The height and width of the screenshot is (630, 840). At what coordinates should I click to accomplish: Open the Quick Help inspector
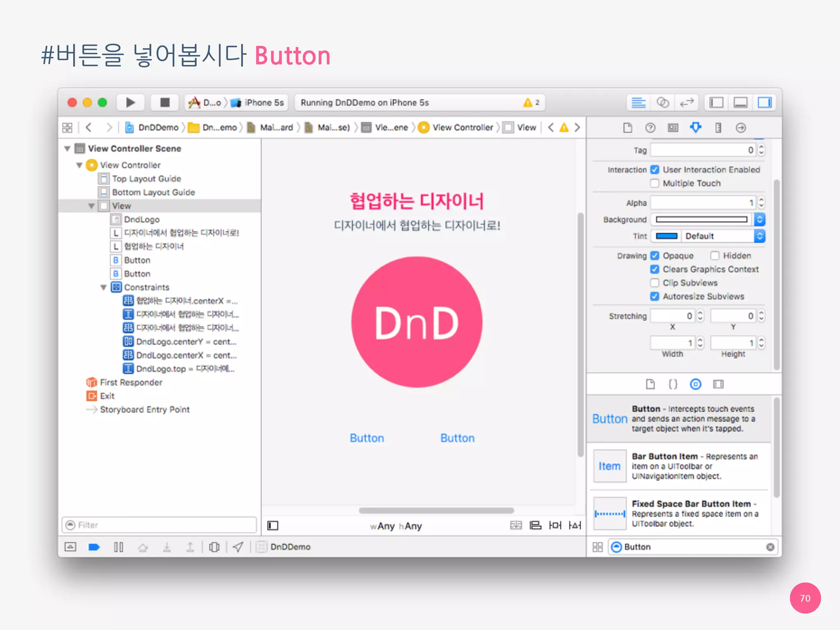[x=650, y=128]
